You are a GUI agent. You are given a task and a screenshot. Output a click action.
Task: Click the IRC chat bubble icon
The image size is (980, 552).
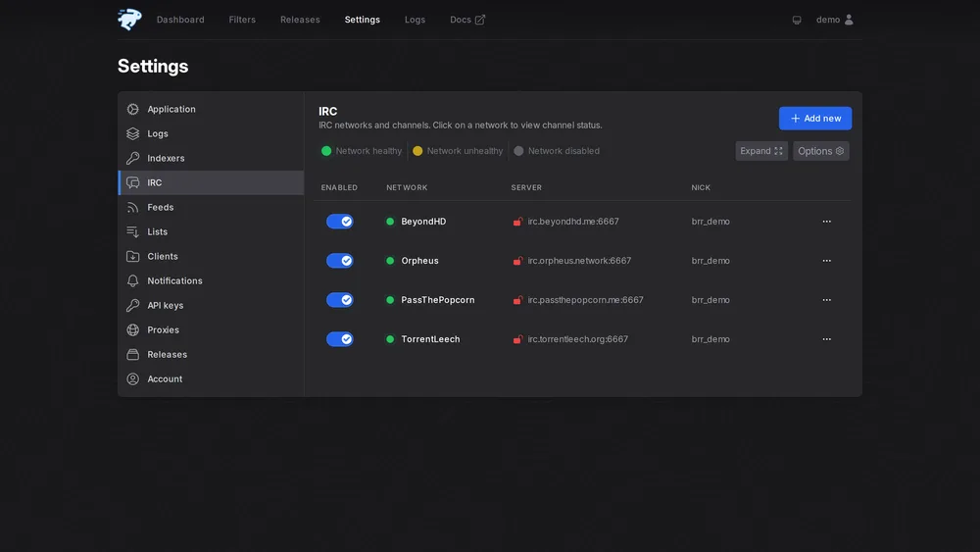click(132, 182)
